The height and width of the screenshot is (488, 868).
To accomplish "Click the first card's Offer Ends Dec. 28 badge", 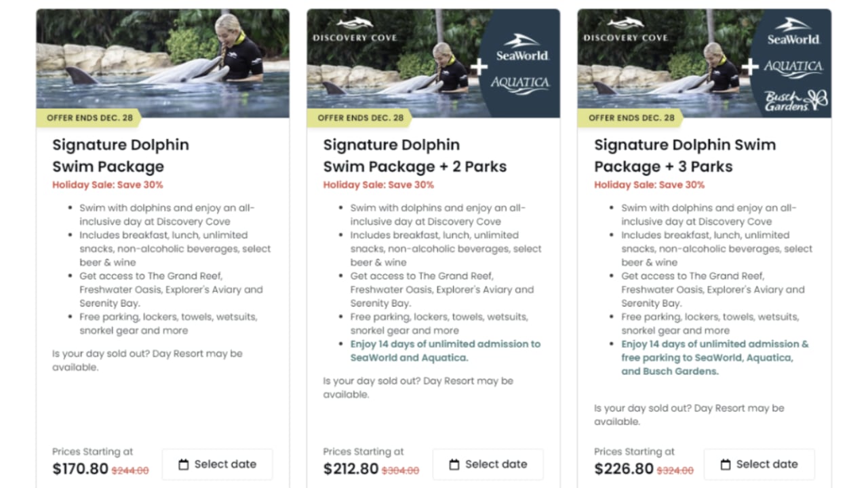I will click(x=90, y=118).
